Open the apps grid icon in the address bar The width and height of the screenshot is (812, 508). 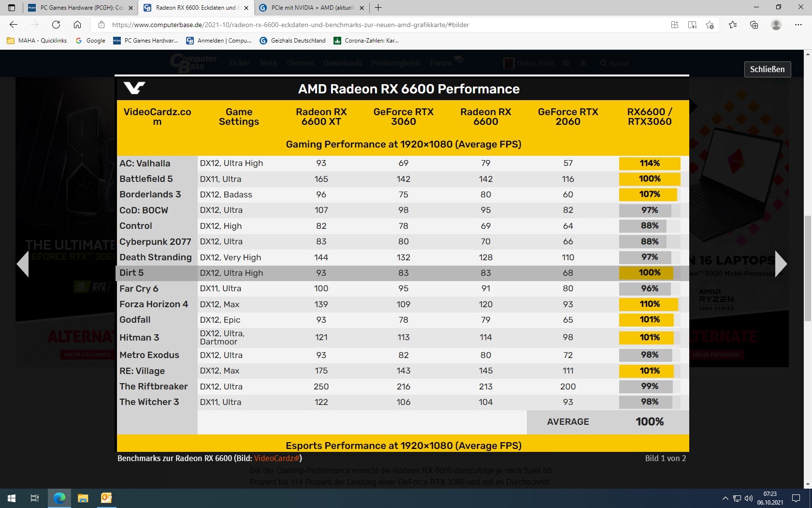tap(675, 25)
